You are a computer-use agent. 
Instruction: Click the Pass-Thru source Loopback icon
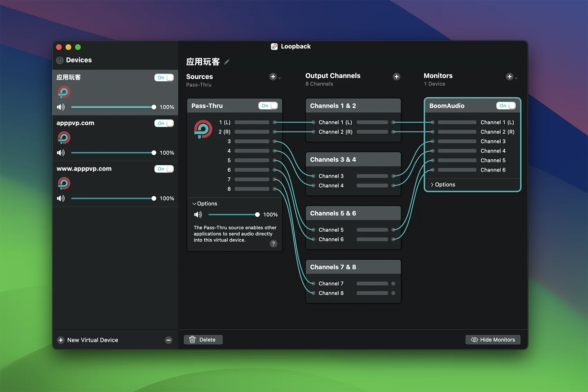(x=203, y=129)
